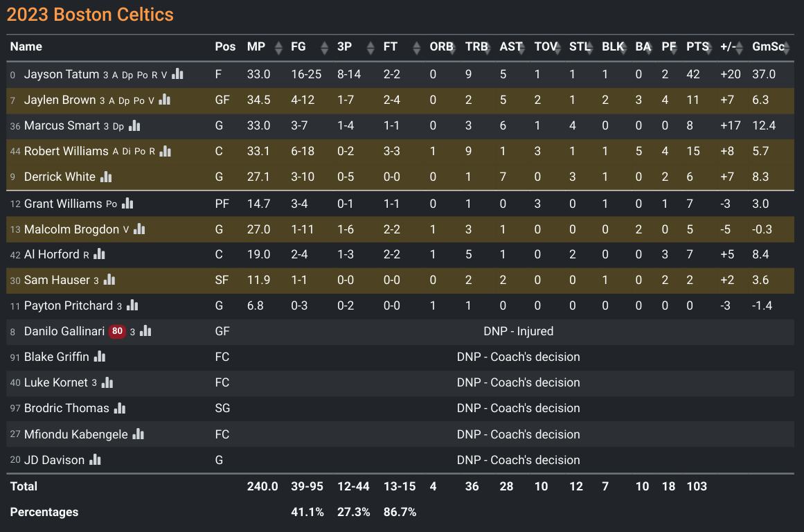Click the +/- column header

732,46
